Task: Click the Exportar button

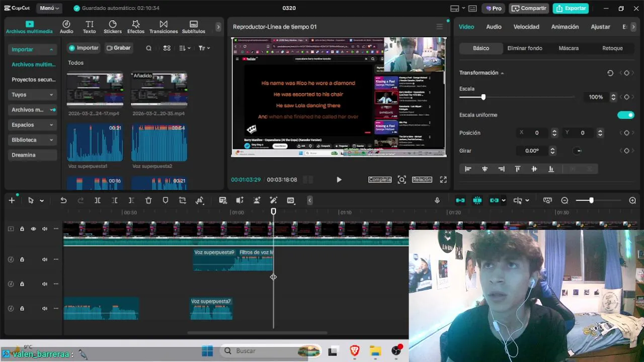Action: click(571, 8)
